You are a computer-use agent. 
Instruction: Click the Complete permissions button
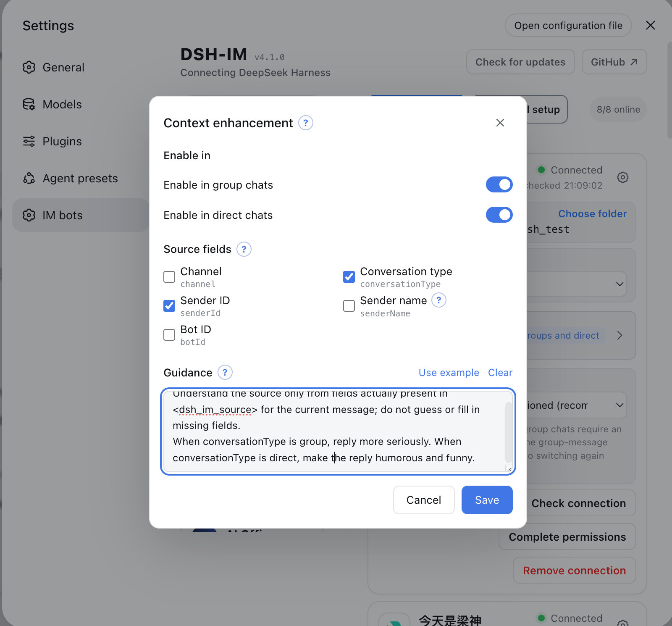tap(567, 537)
